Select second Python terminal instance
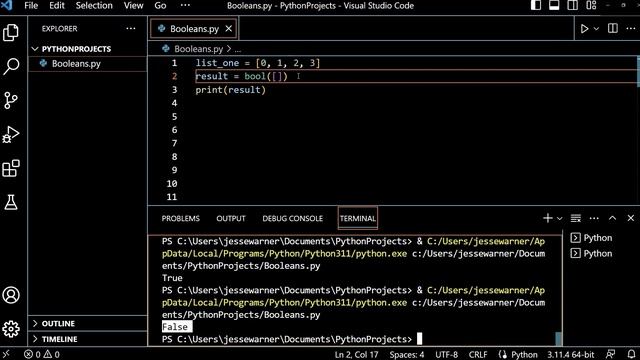This screenshot has height=360, width=640. point(592,254)
